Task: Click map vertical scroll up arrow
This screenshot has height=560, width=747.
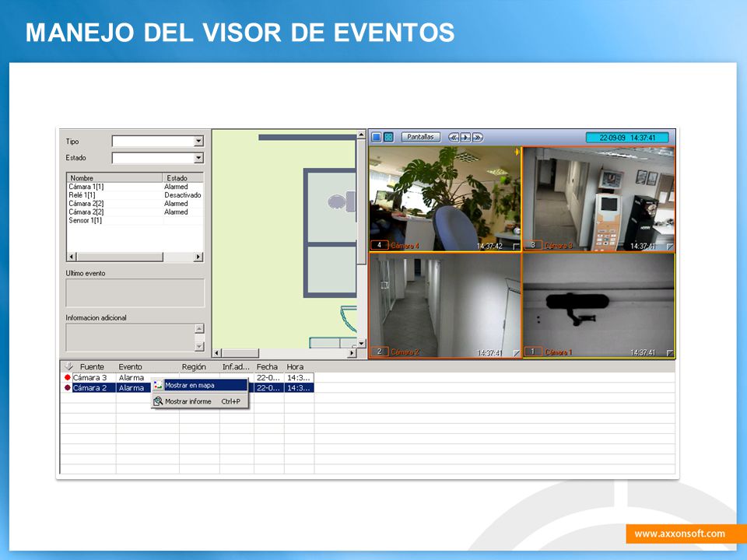Action: pyautogui.click(x=361, y=135)
